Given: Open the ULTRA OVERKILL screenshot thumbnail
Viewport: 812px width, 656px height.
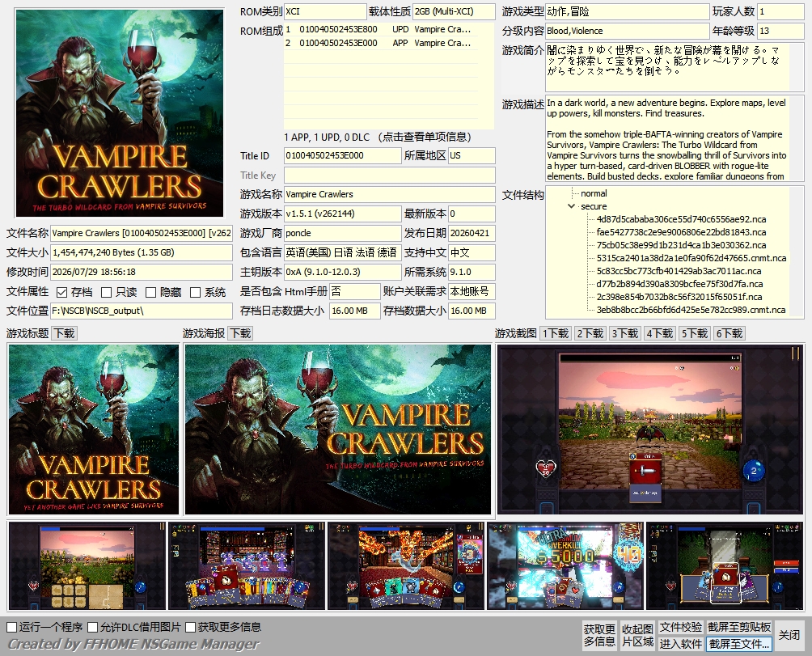Looking at the screenshot, I should (x=565, y=566).
